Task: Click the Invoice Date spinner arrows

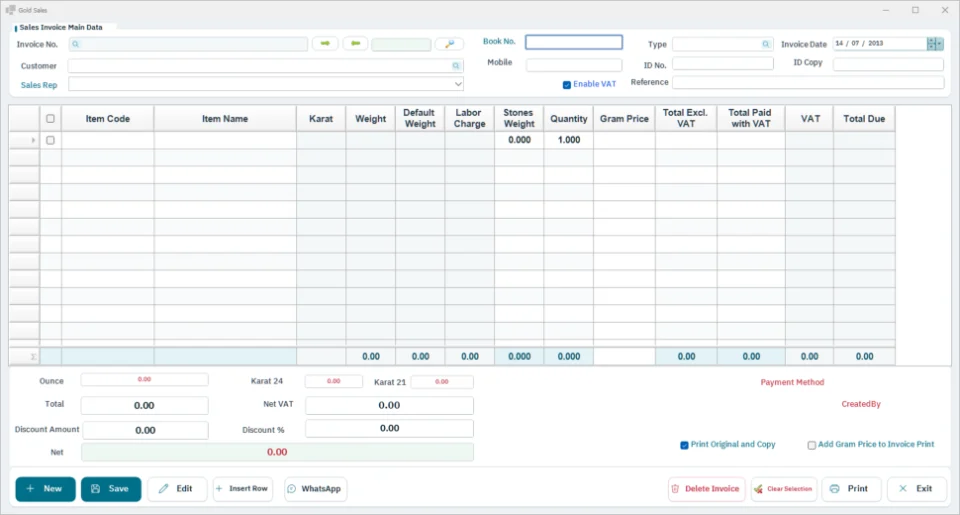Action: point(932,43)
